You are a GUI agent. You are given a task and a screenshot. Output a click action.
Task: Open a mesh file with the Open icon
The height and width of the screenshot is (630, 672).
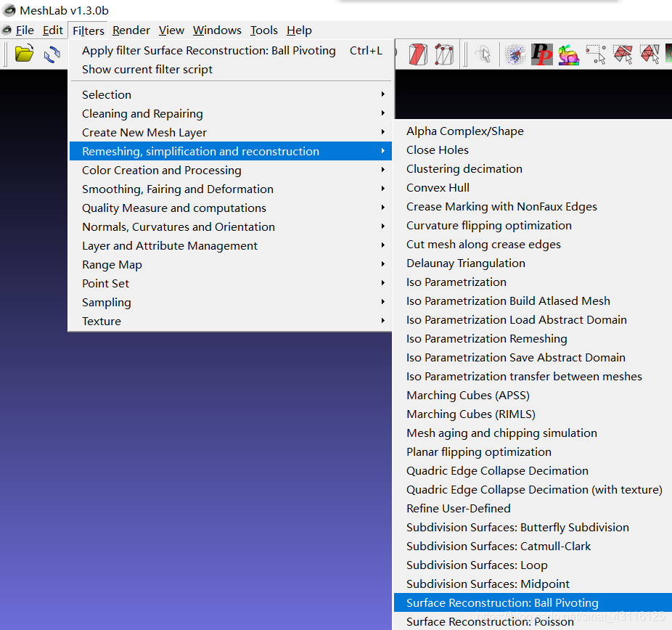coord(23,54)
